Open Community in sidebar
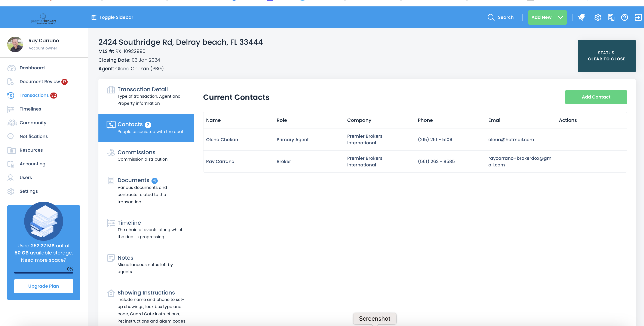This screenshot has width=644, height=326. click(x=33, y=123)
